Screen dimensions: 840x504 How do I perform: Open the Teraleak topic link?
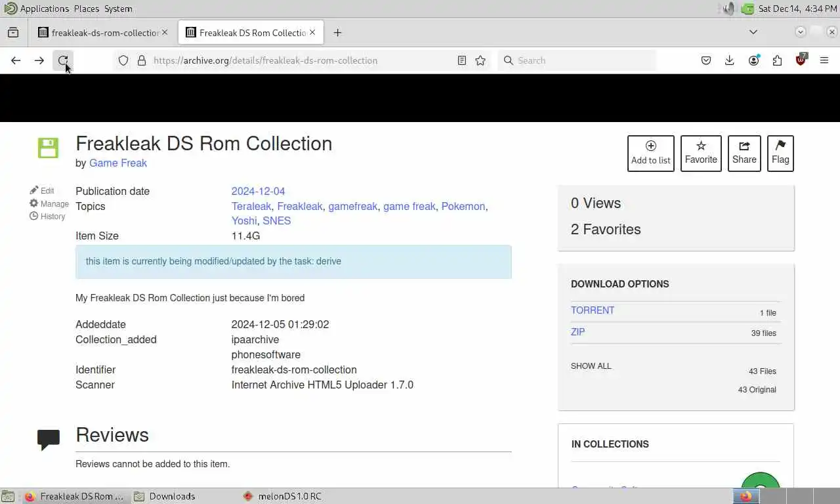[x=251, y=206]
